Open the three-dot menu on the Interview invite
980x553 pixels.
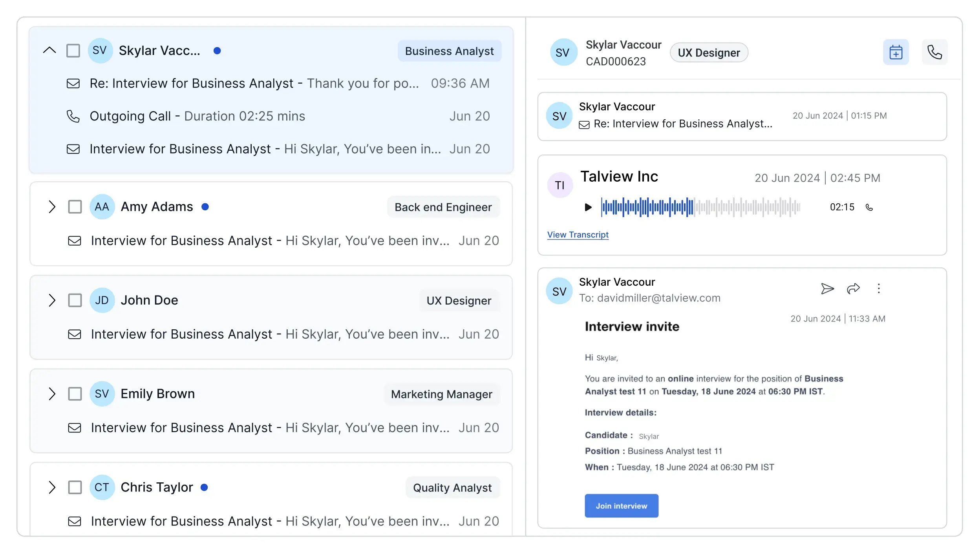click(879, 289)
